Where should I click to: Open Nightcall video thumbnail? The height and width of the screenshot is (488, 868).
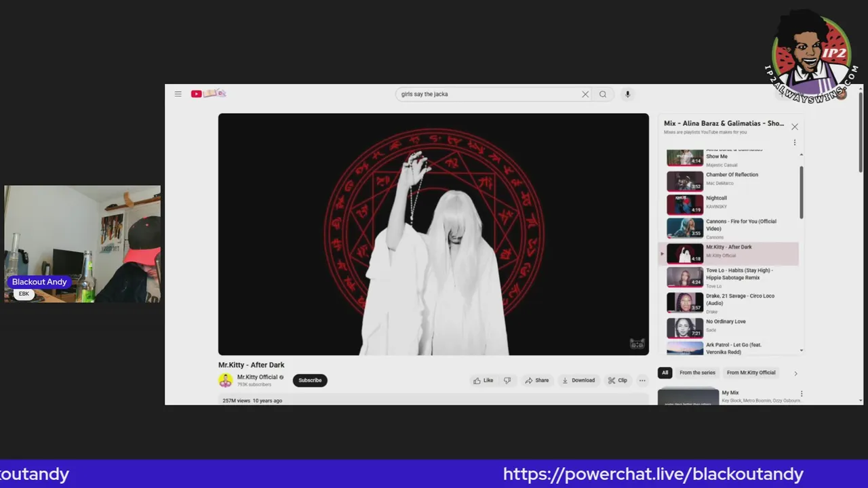pos(685,204)
